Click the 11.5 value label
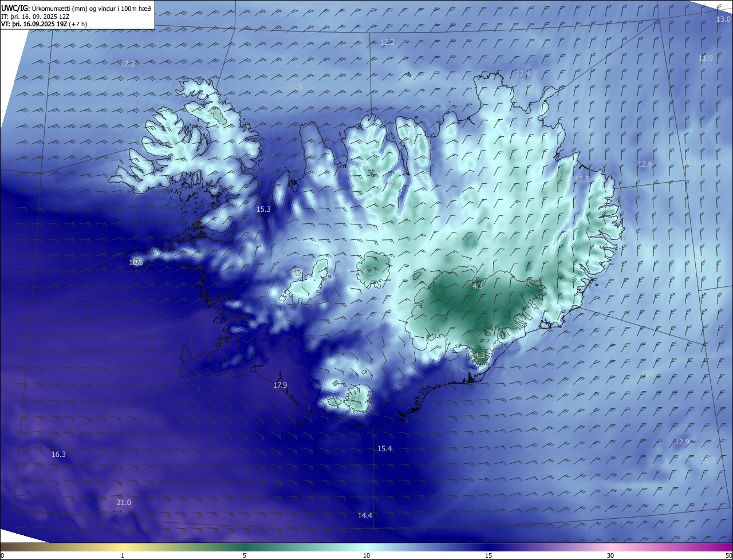733x560 pixels. pyautogui.click(x=295, y=86)
